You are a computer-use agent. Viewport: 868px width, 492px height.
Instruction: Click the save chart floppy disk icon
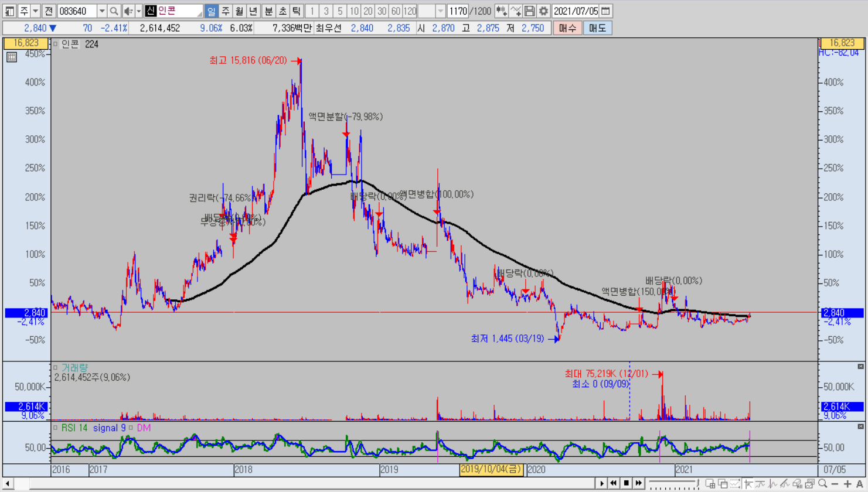point(529,11)
